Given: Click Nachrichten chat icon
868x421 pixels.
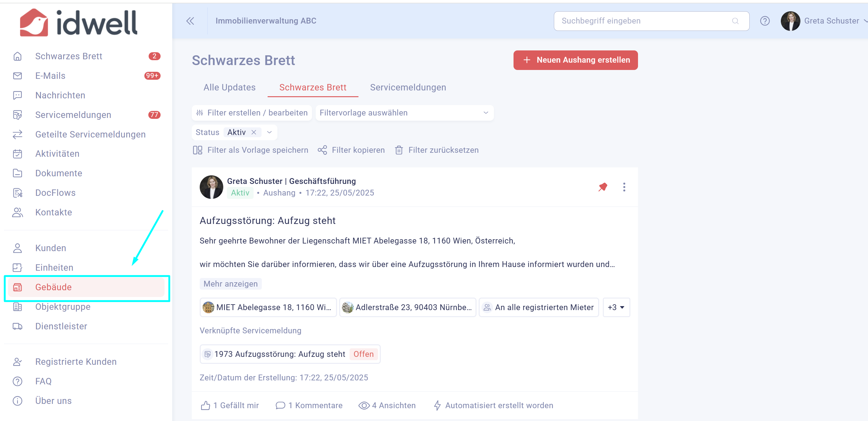Looking at the screenshot, I should coord(17,95).
